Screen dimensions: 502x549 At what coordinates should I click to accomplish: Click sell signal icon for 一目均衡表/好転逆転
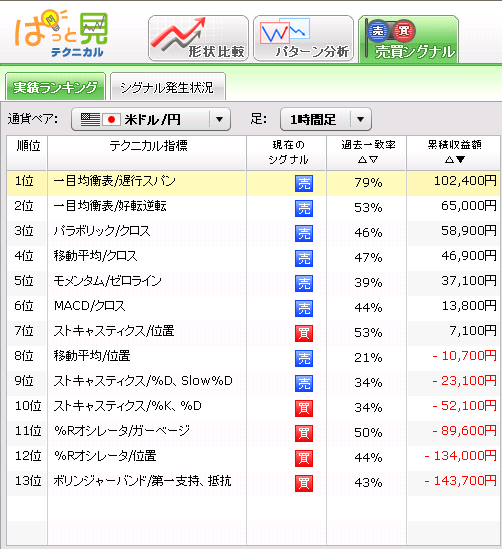pyautogui.click(x=304, y=208)
